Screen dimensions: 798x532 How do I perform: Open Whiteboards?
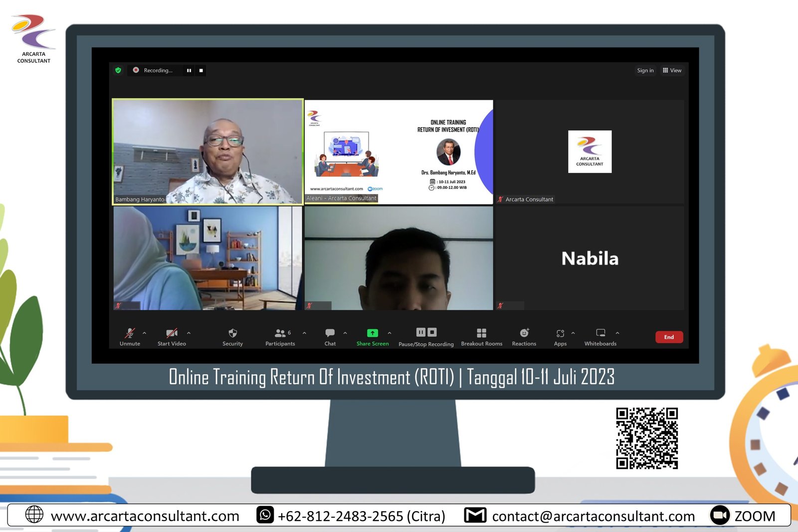(600, 334)
